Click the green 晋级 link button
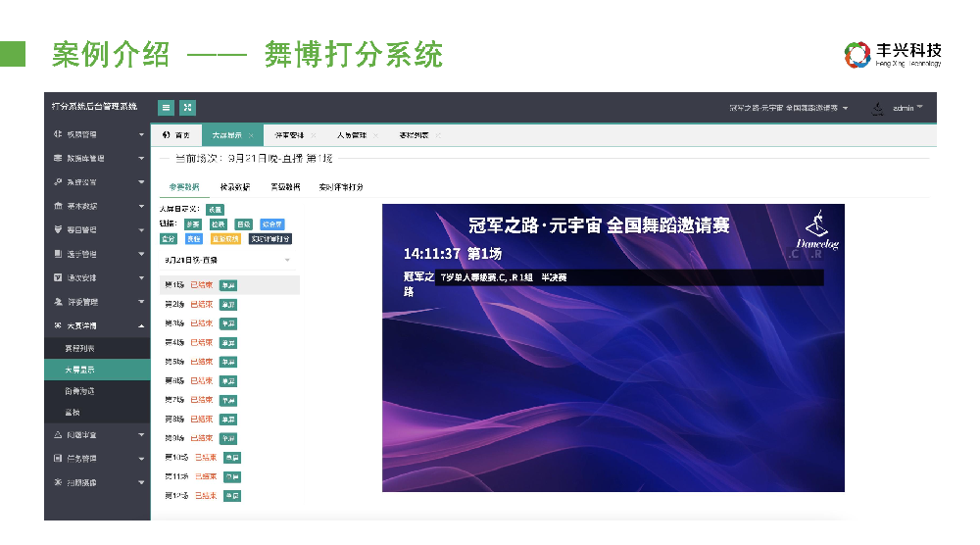The height and width of the screenshot is (545, 980). coord(243,223)
